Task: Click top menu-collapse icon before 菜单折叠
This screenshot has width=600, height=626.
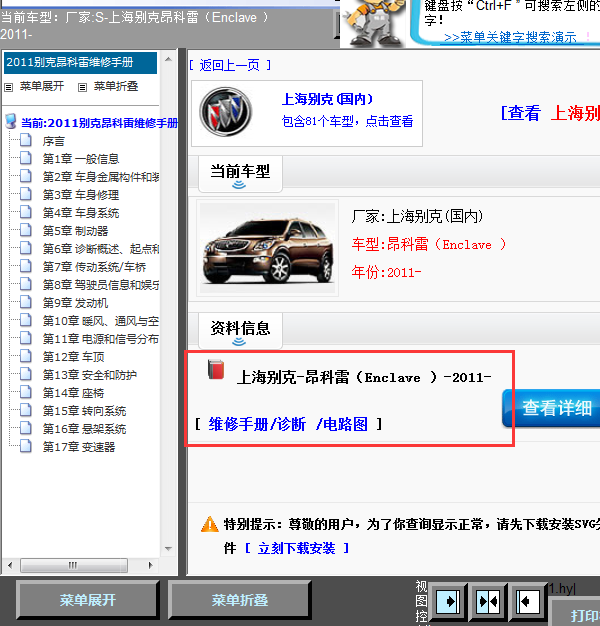Action: pos(82,87)
